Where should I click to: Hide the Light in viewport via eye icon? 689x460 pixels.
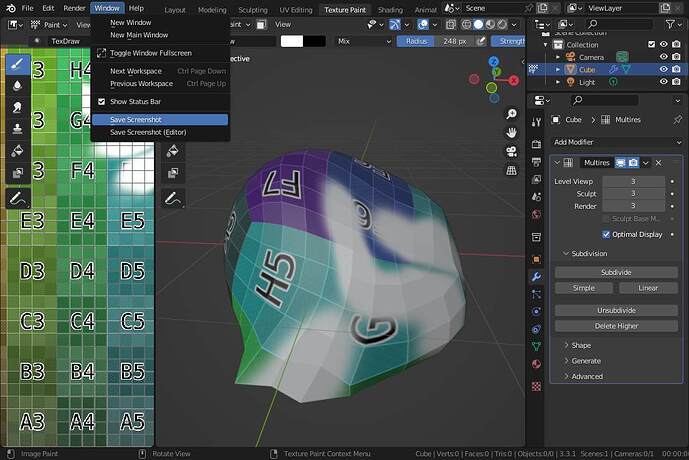664,81
